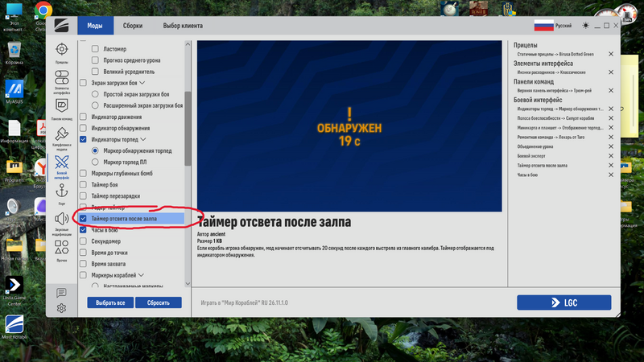The image size is (644, 362).
Task: Remove Боевой эксперт from selected list
Action: click(x=611, y=156)
